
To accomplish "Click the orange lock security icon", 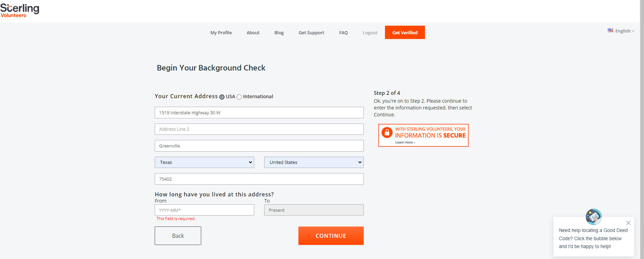I will (387, 132).
